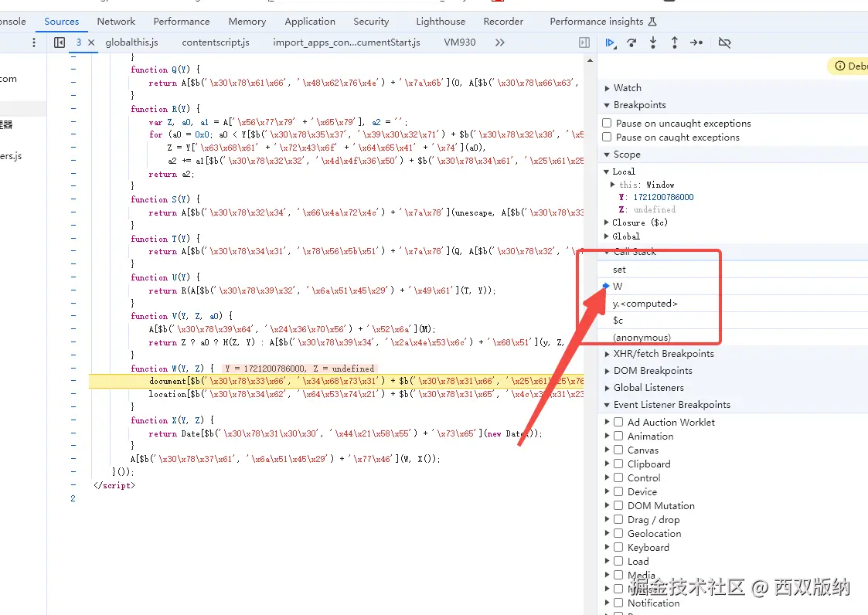Screen dimensions: 868x615
Task: Check DOM Mutation event breakpoint
Action: (x=618, y=505)
